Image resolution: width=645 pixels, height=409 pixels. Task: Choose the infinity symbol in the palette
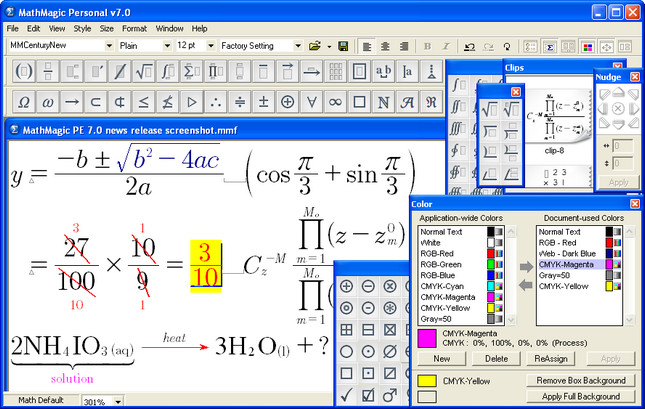(x=335, y=102)
